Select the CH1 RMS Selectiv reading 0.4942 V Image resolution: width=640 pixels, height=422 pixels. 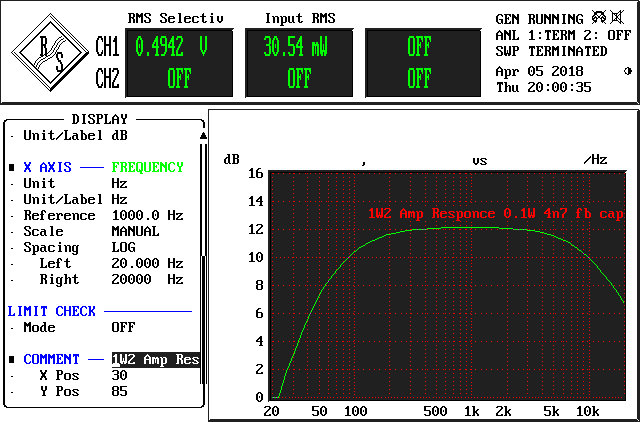[x=171, y=47]
